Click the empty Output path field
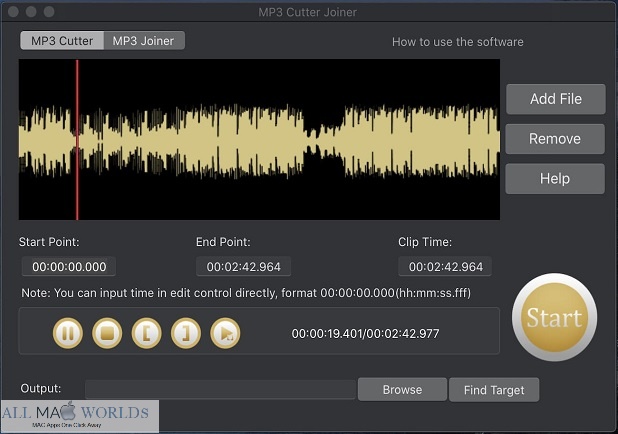Viewport: 618px width, 434px height. click(x=220, y=389)
